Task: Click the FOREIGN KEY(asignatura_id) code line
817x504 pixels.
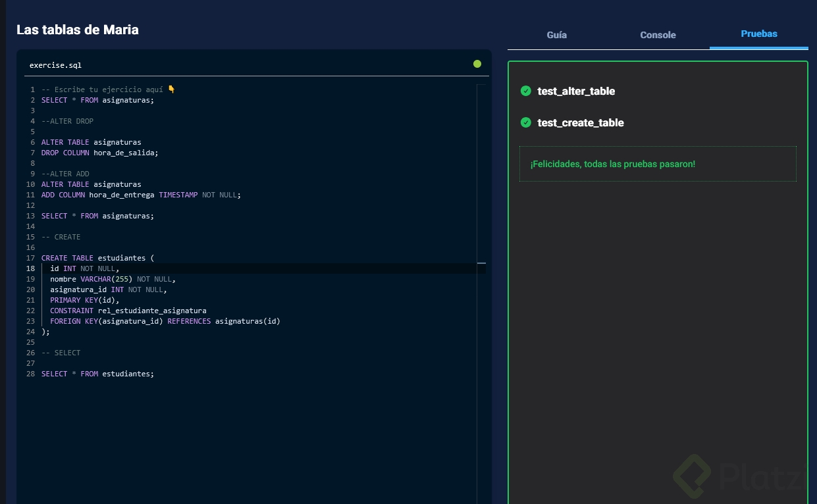Action: [x=165, y=321]
